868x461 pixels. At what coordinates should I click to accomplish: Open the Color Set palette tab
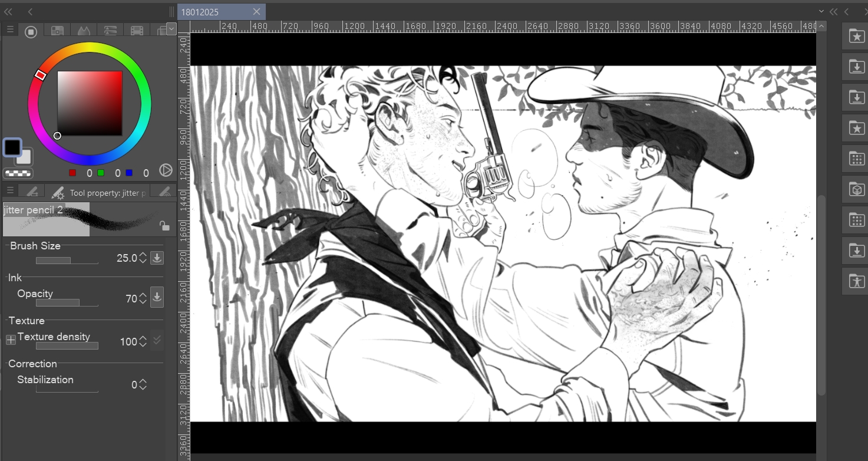pyautogui.click(x=57, y=31)
